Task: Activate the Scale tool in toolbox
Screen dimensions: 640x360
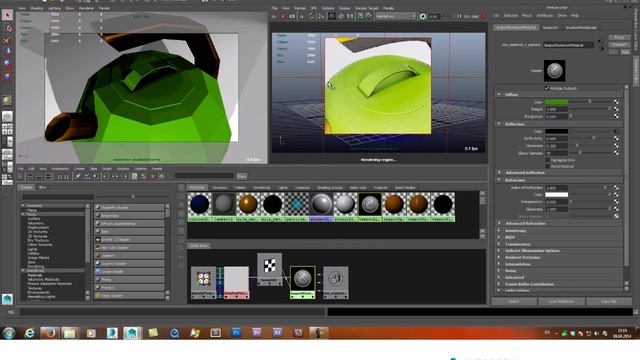Action: [7, 75]
